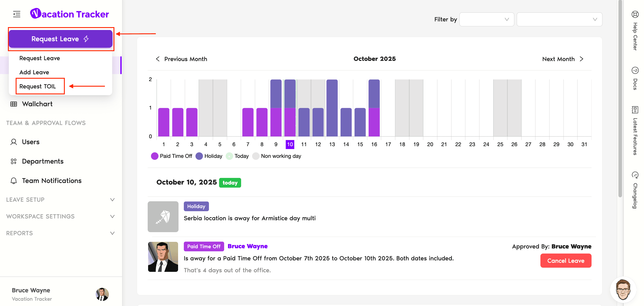Choose Add Leave from dropdown menu

34,72
